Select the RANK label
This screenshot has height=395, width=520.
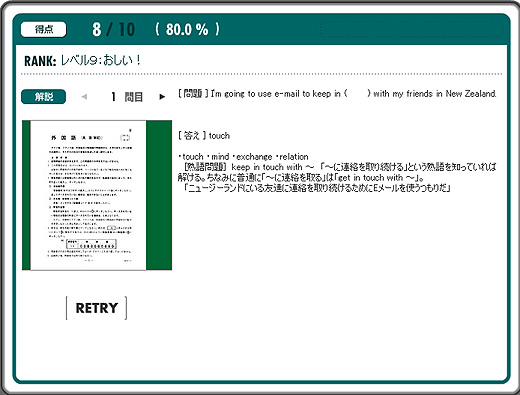click(40, 61)
